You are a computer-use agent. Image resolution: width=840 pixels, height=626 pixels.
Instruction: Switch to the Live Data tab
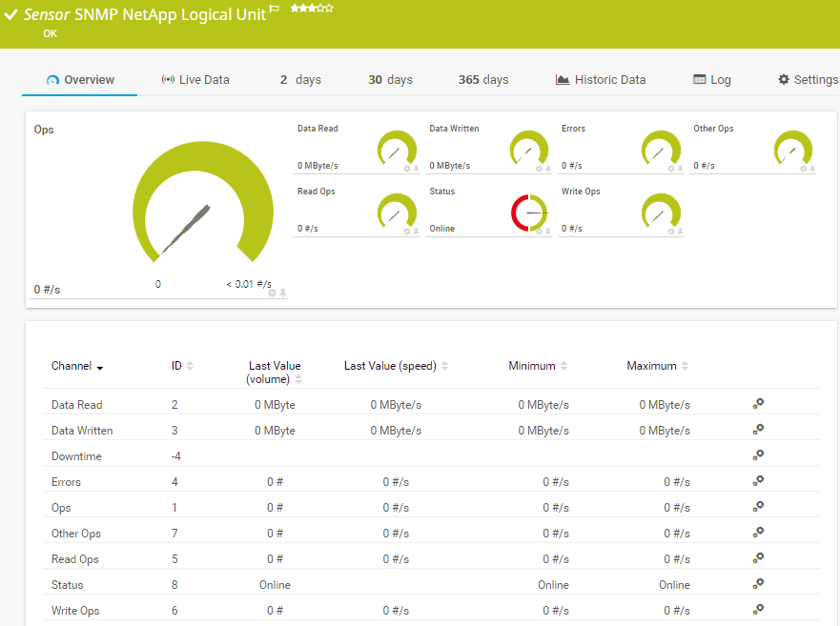(x=195, y=80)
